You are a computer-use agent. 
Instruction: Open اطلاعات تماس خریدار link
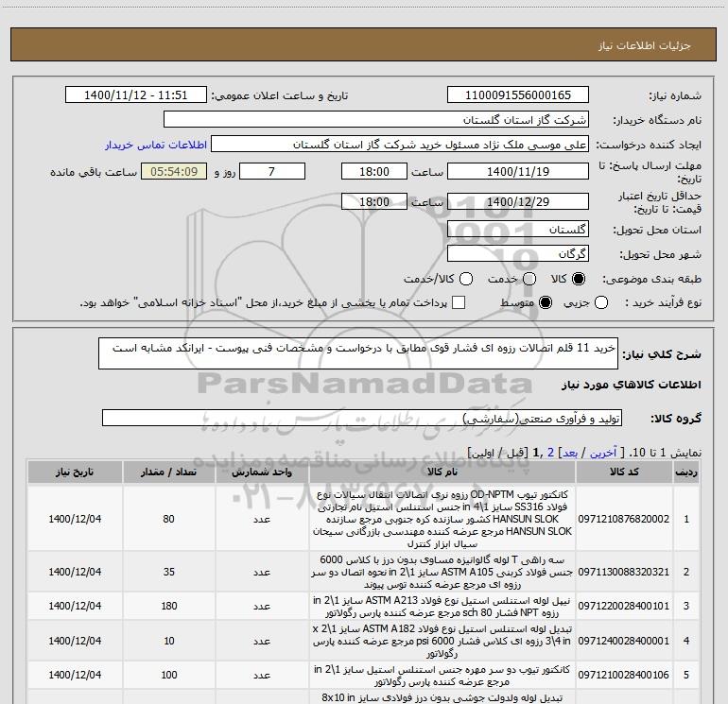(x=156, y=145)
